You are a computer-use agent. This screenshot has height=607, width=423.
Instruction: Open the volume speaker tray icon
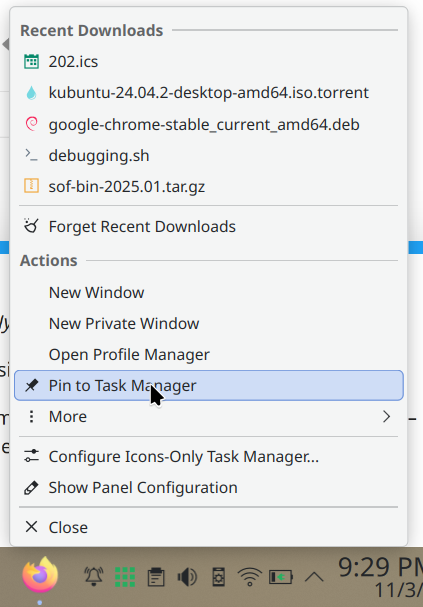point(187,577)
